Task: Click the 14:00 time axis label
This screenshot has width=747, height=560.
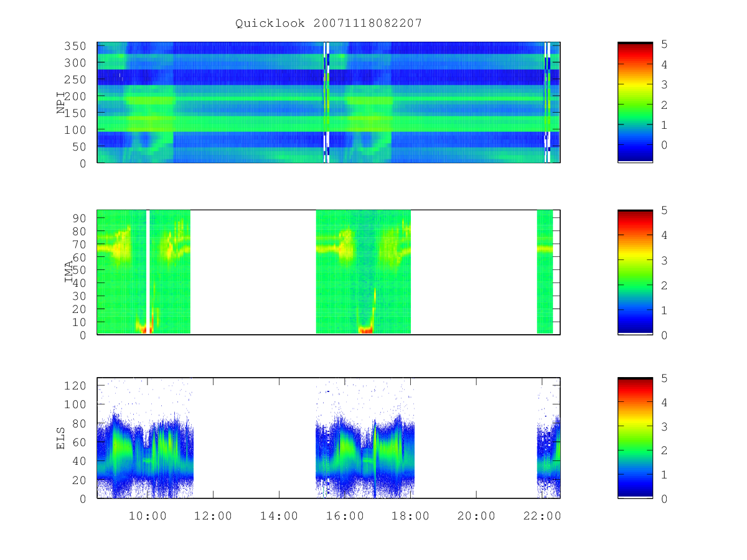Action: pyautogui.click(x=279, y=515)
